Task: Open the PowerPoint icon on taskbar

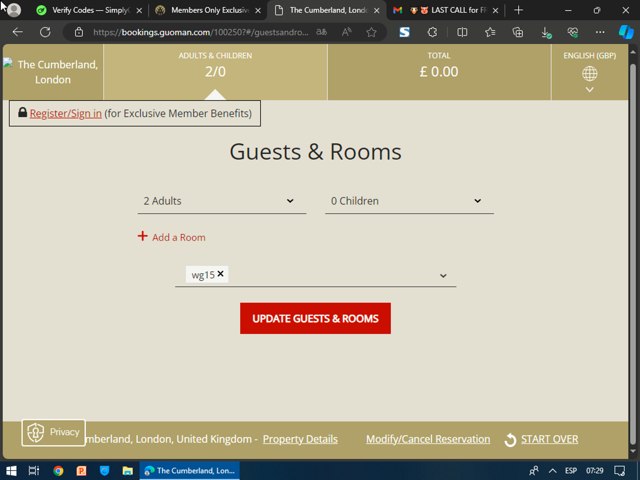Action: click(82, 471)
